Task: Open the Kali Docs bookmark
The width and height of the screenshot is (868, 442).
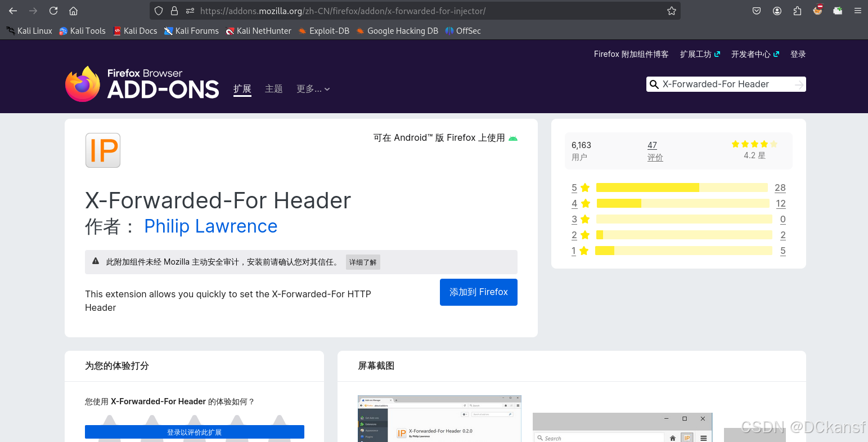Action: tap(135, 31)
